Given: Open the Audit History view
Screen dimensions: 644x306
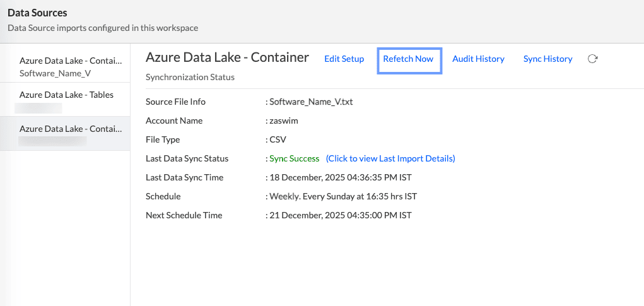Looking at the screenshot, I should (x=478, y=59).
